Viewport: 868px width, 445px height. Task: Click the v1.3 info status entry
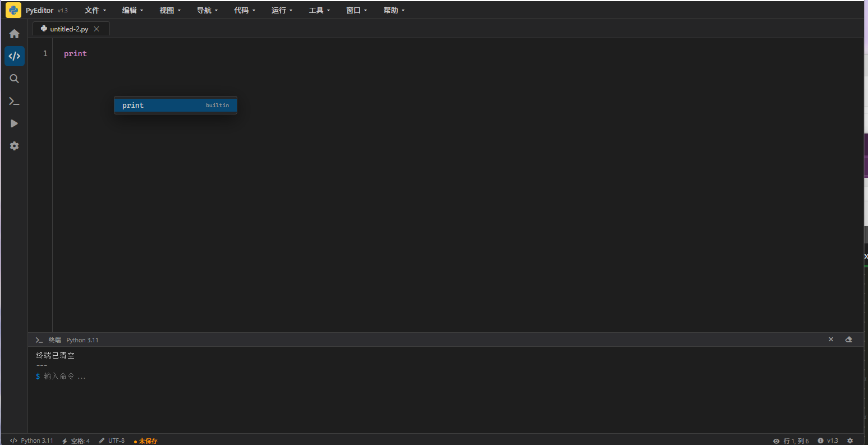pyautogui.click(x=828, y=441)
